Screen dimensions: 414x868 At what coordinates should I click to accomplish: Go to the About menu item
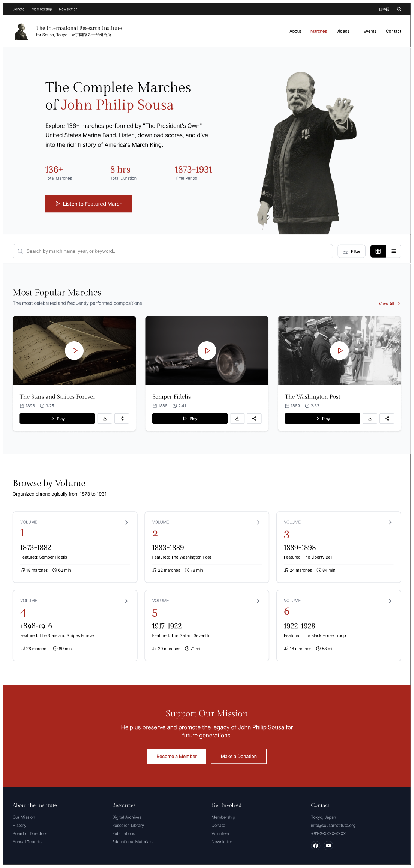[295, 31]
